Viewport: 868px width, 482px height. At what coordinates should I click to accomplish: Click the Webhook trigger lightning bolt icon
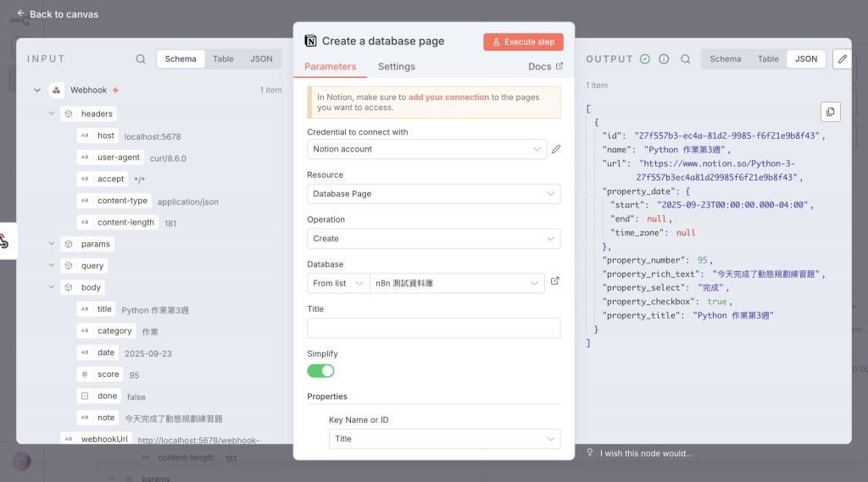115,90
